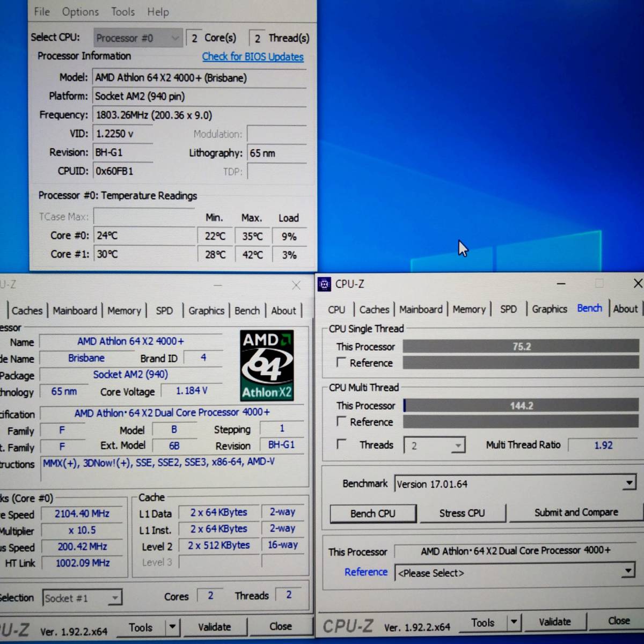
Task: Open the Processor #0 Select CPU dropdown
Action: 138,38
